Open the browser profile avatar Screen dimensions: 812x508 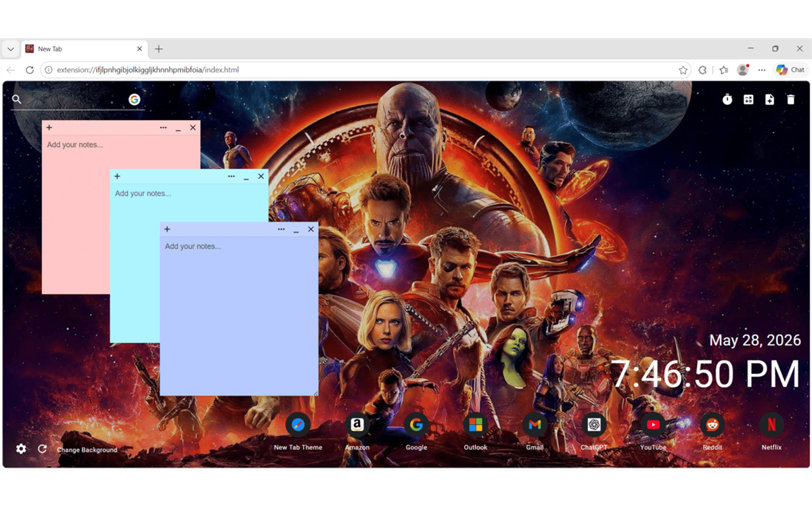[x=742, y=70]
